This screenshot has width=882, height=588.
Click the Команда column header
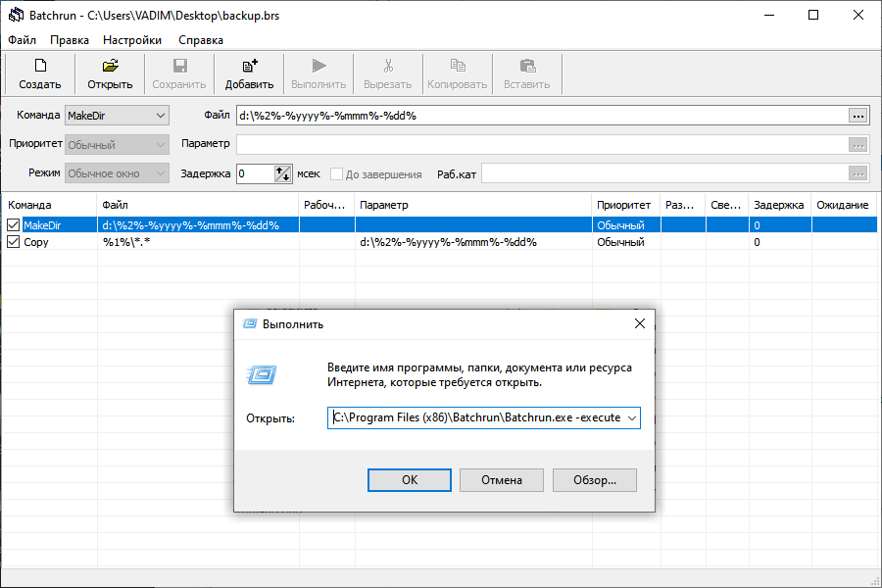(x=50, y=205)
